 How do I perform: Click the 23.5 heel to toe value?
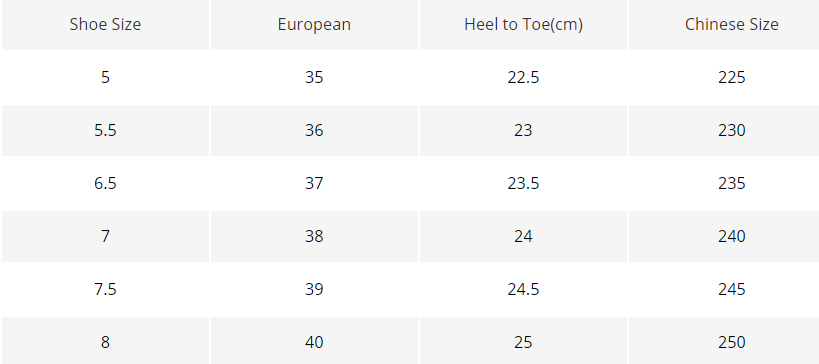[523, 183]
